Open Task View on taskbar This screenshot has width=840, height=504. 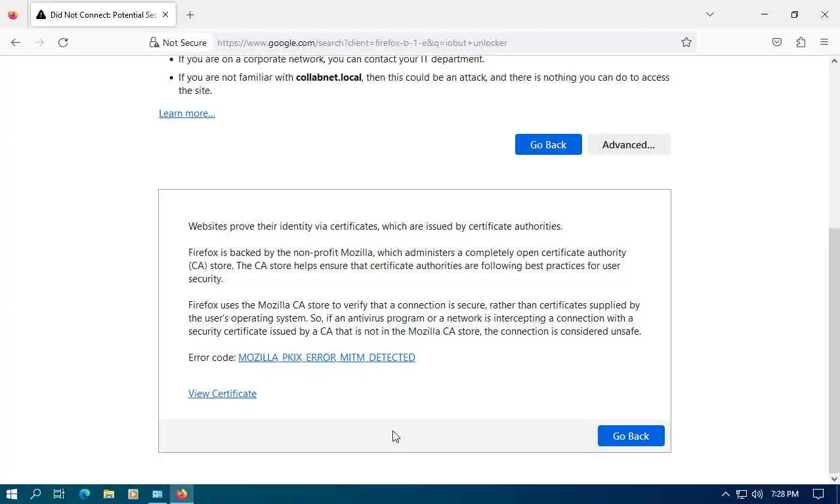point(59,494)
